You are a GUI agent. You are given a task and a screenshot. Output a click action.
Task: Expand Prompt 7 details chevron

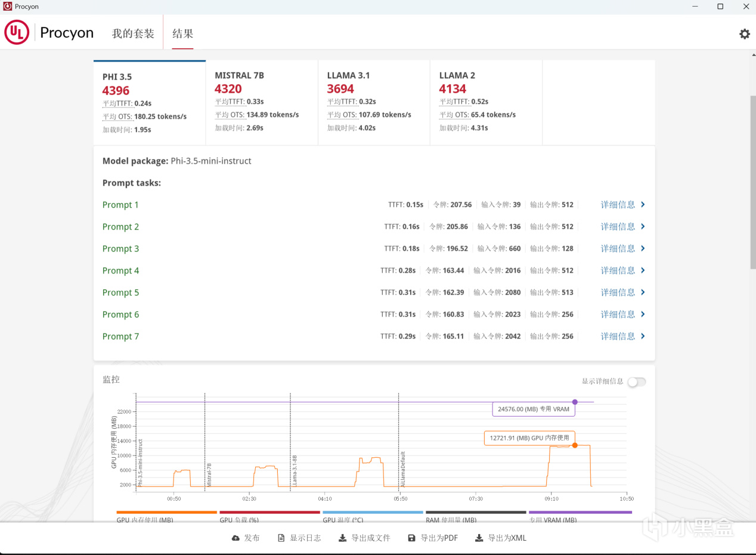(x=643, y=336)
